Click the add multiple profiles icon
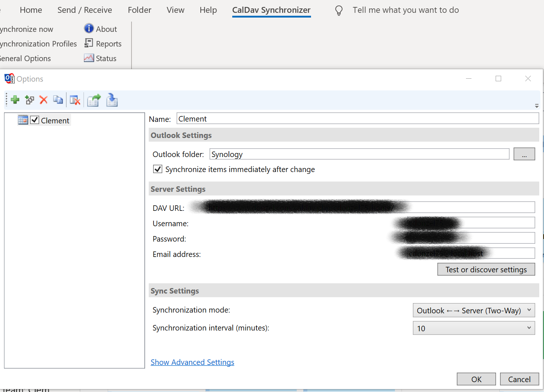 point(29,100)
